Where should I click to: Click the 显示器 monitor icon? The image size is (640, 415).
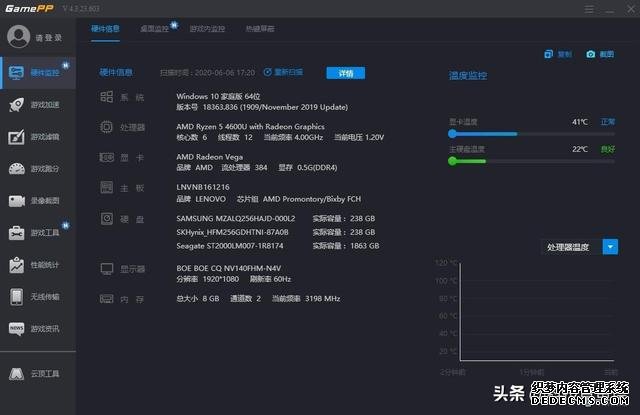coord(107,269)
